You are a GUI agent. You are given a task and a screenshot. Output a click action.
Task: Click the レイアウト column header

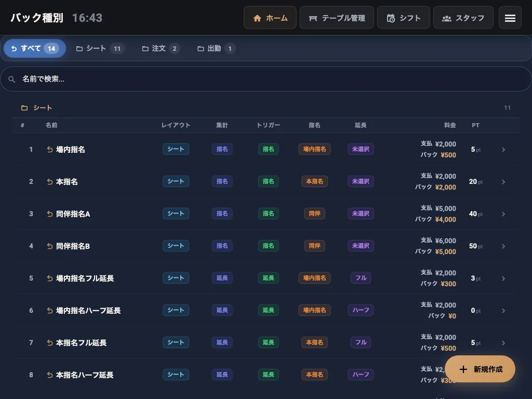pyautogui.click(x=176, y=125)
